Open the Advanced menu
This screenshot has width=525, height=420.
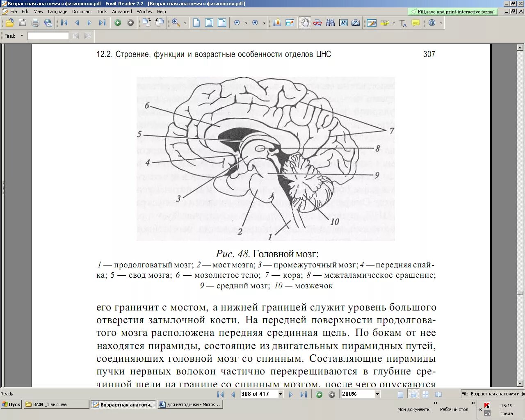coord(122,11)
